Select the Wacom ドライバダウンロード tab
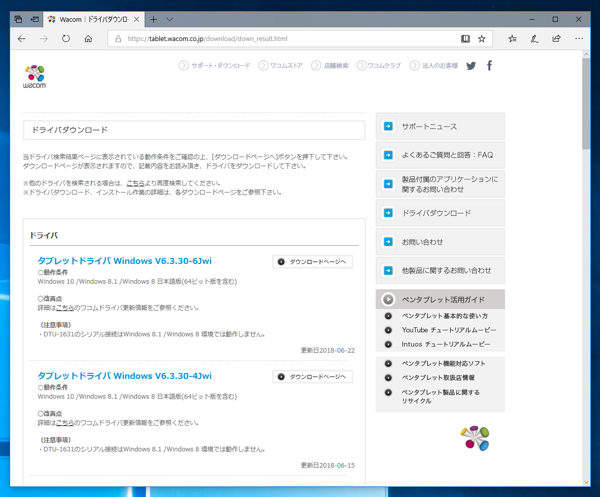Viewport: 600px width, 497px height. 93,19
